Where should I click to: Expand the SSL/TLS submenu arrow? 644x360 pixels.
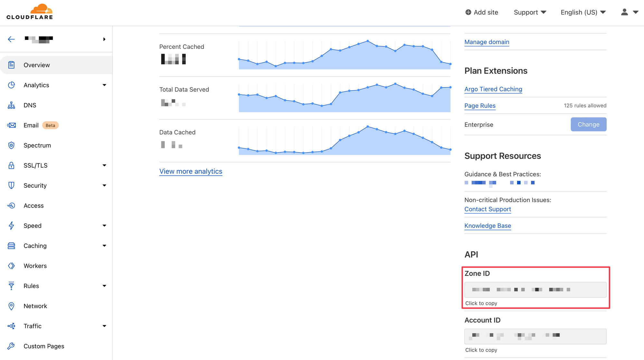[x=104, y=165]
